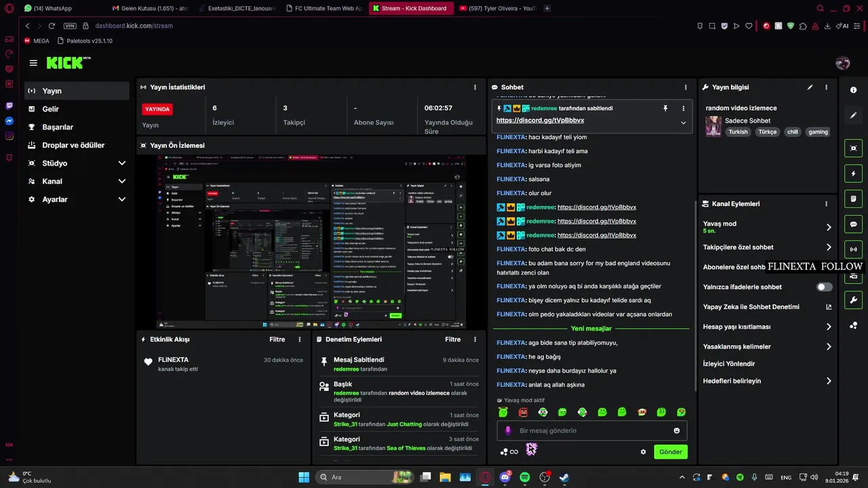Reload the page
Viewport: 868px width, 488px height.
52,26
